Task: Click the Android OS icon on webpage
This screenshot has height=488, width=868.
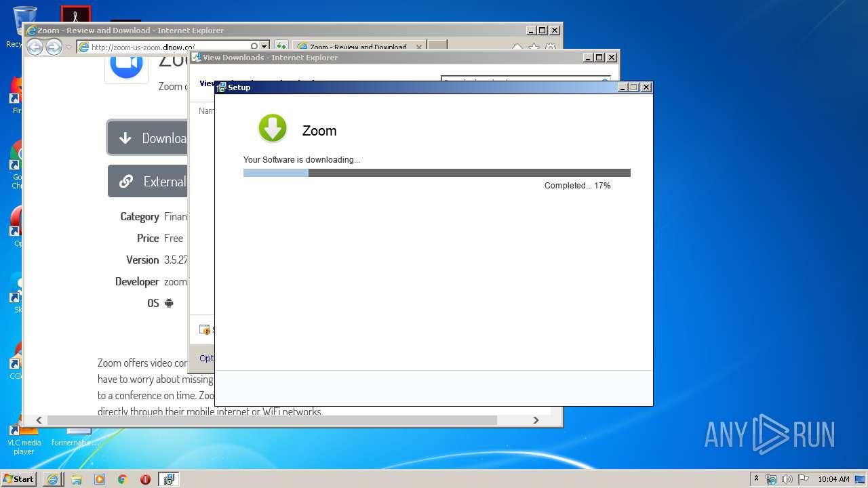Action: [169, 303]
